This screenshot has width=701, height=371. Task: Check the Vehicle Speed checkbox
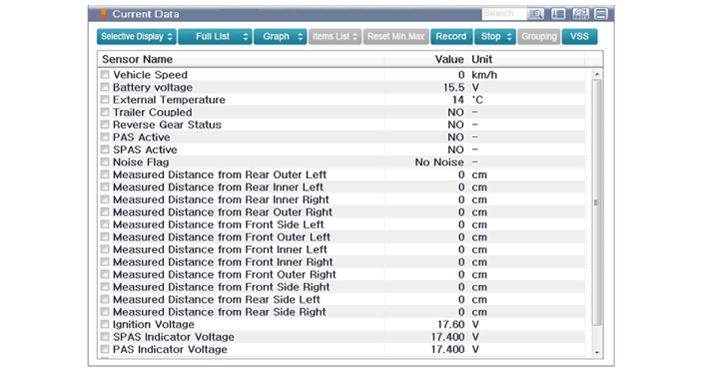pyautogui.click(x=105, y=74)
